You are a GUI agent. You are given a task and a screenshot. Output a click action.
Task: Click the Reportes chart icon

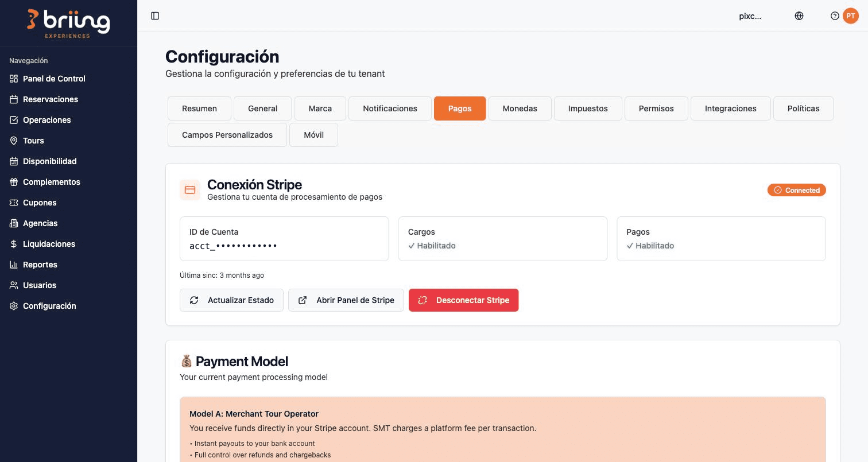pyautogui.click(x=14, y=265)
